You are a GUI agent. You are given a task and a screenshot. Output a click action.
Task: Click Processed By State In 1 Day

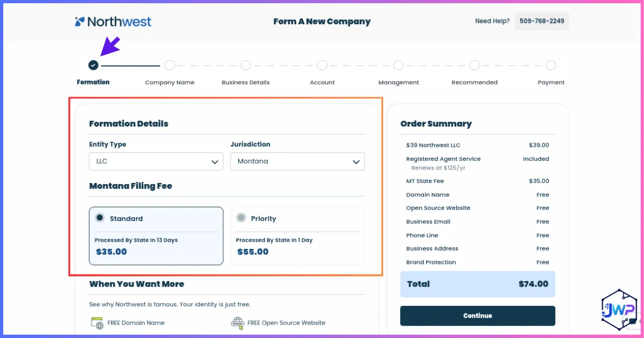click(x=274, y=240)
